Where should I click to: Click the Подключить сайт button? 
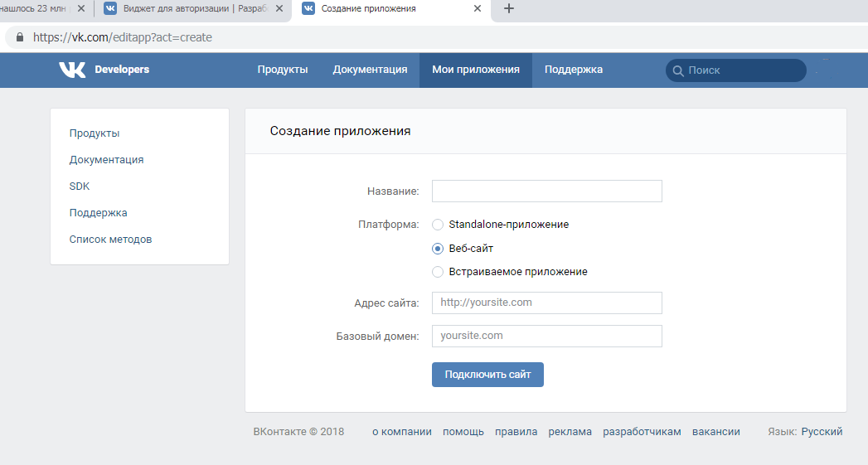point(487,375)
